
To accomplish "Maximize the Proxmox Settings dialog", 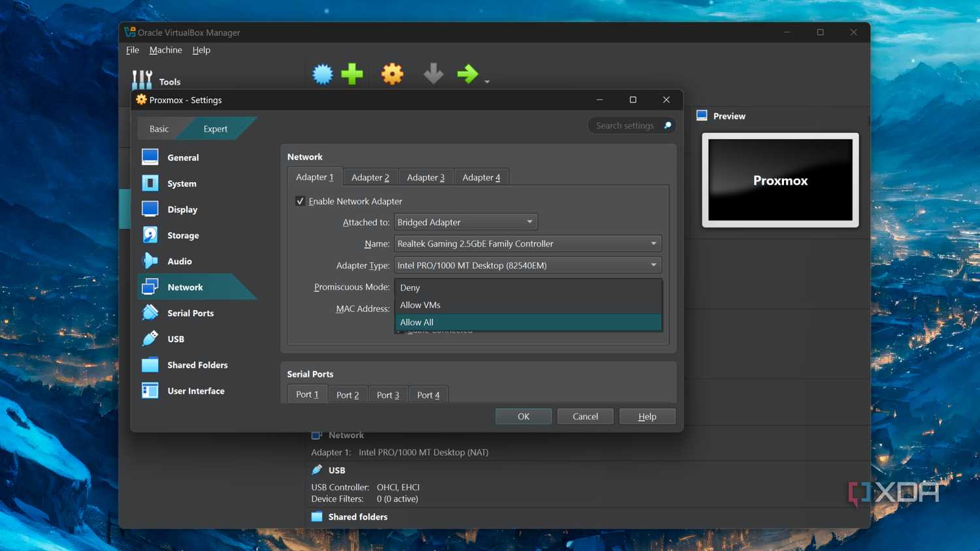I will click(x=633, y=100).
